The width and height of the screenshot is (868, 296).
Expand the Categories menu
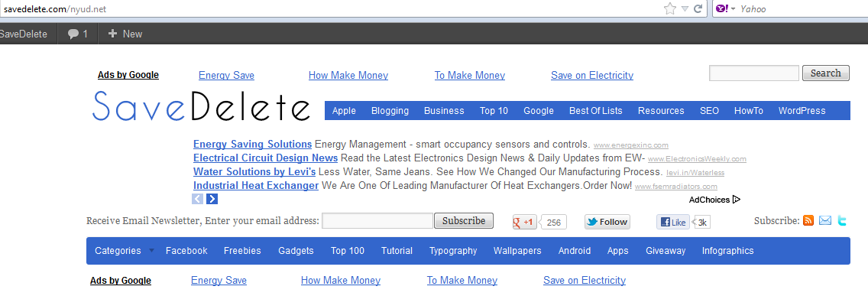(125, 251)
